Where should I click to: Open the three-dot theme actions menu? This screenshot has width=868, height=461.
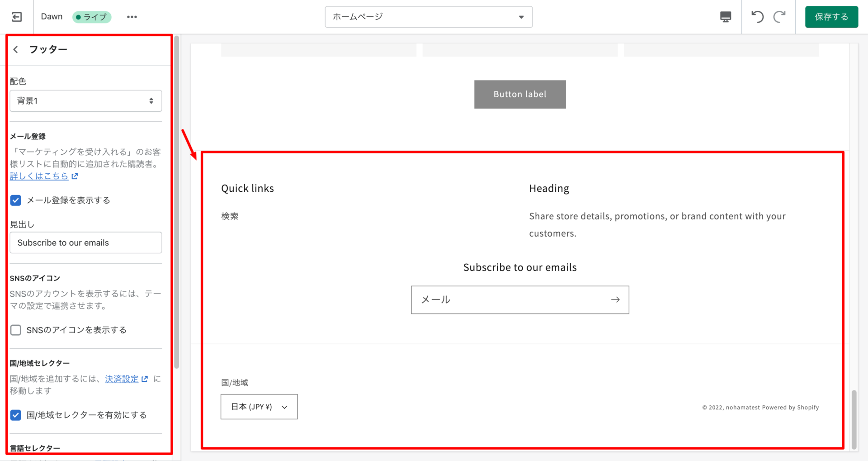[x=132, y=17]
